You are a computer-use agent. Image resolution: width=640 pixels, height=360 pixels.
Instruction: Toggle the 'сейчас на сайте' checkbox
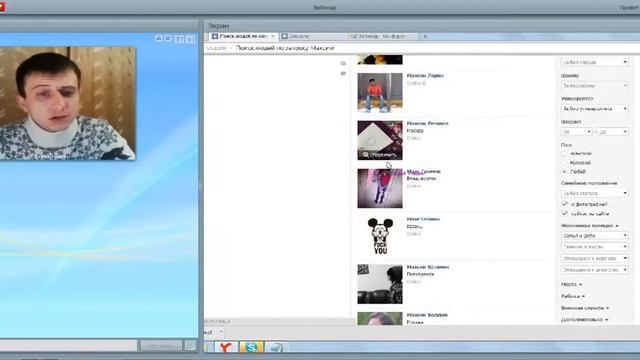coord(565,213)
